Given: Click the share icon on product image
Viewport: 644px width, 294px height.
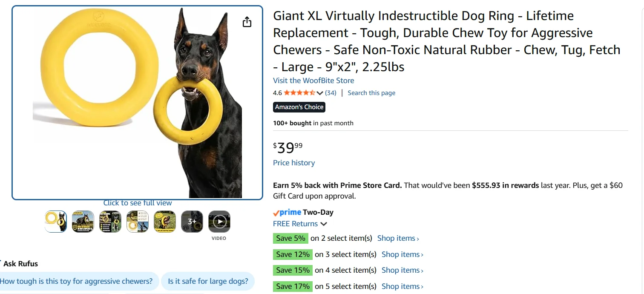Looking at the screenshot, I should pyautogui.click(x=247, y=22).
